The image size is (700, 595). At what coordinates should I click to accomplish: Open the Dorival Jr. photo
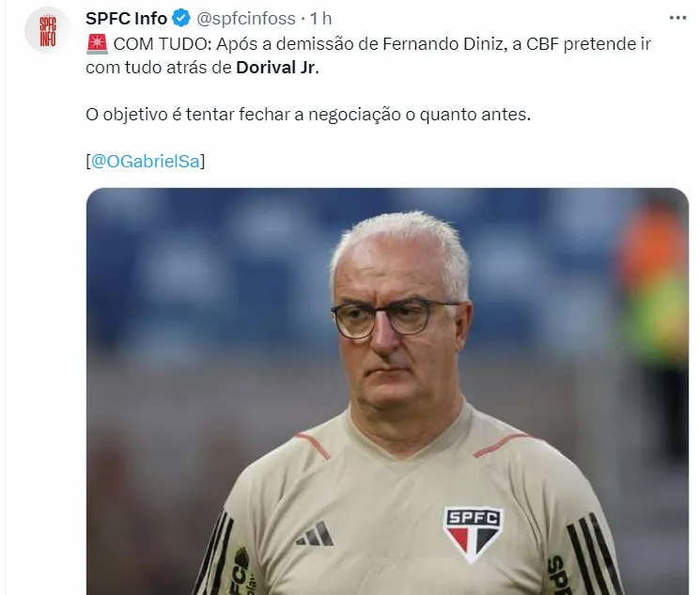click(387, 391)
